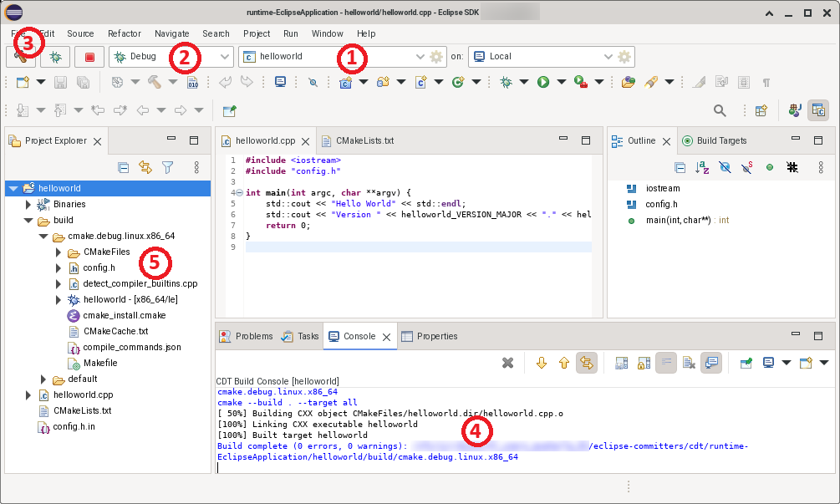This screenshot has width=840, height=504.
Task: Click External Tools run icon
Action: point(581,82)
